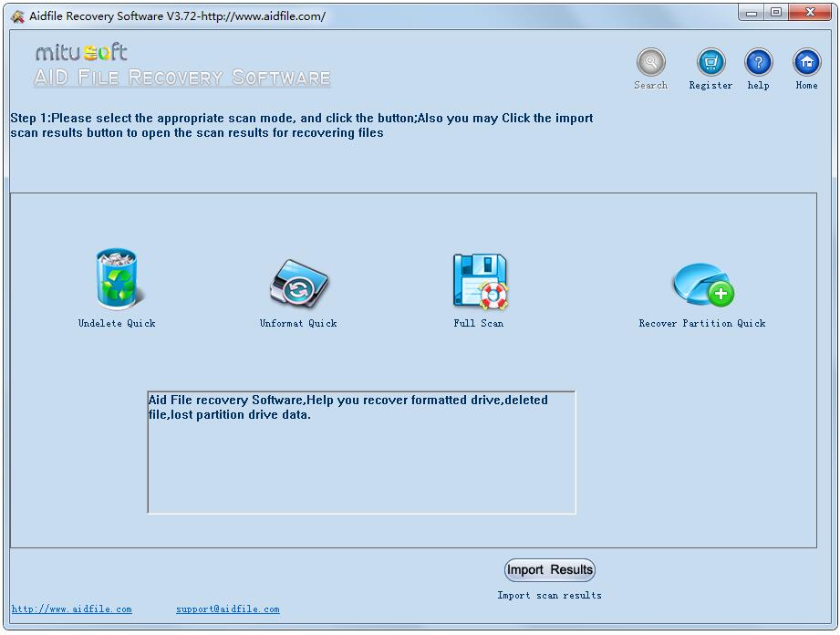The image size is (840, 635).
Task: Click the Import scan results caption
Action: point(550,596)
